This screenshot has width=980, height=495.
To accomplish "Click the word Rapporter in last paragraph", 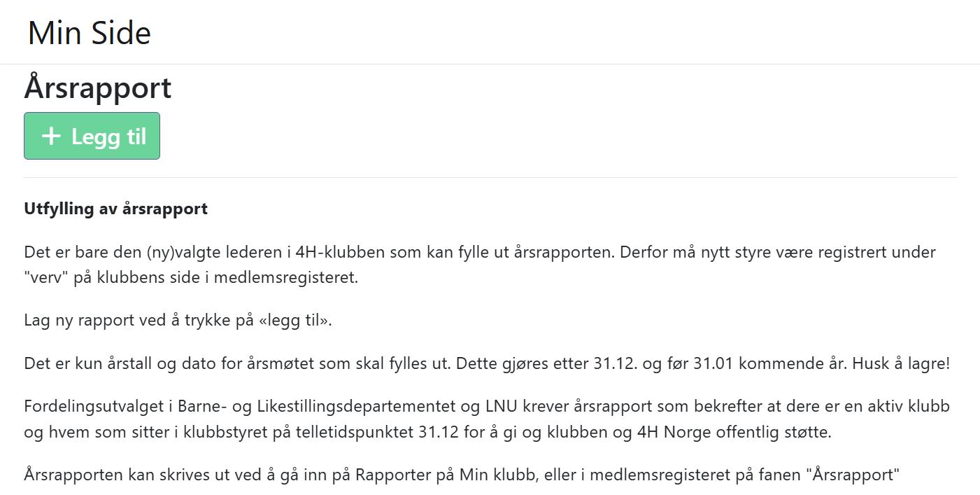I will click(x=393, y=475).
